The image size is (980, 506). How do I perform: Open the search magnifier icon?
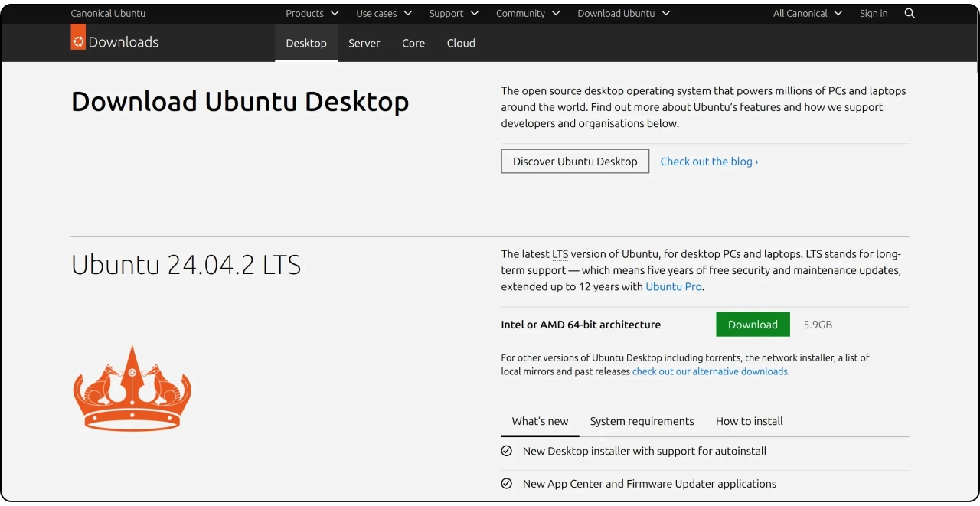(x=910, y=13)
